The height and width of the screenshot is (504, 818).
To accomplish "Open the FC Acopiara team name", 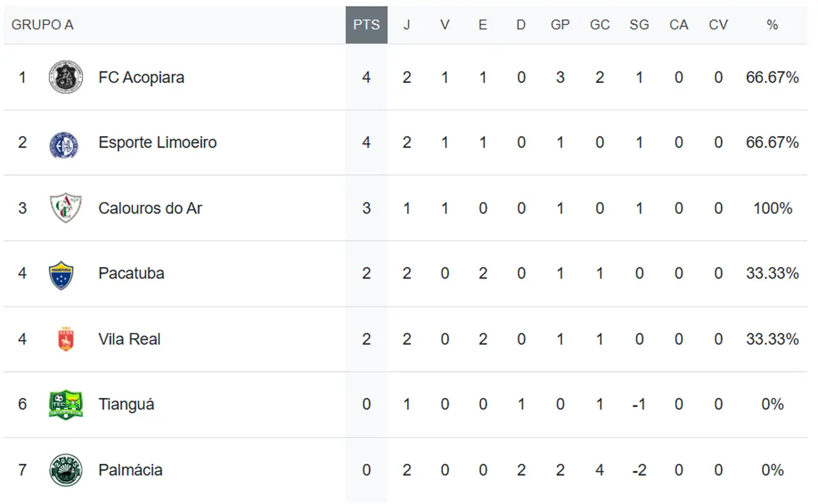I will click(x=141, y=77).
